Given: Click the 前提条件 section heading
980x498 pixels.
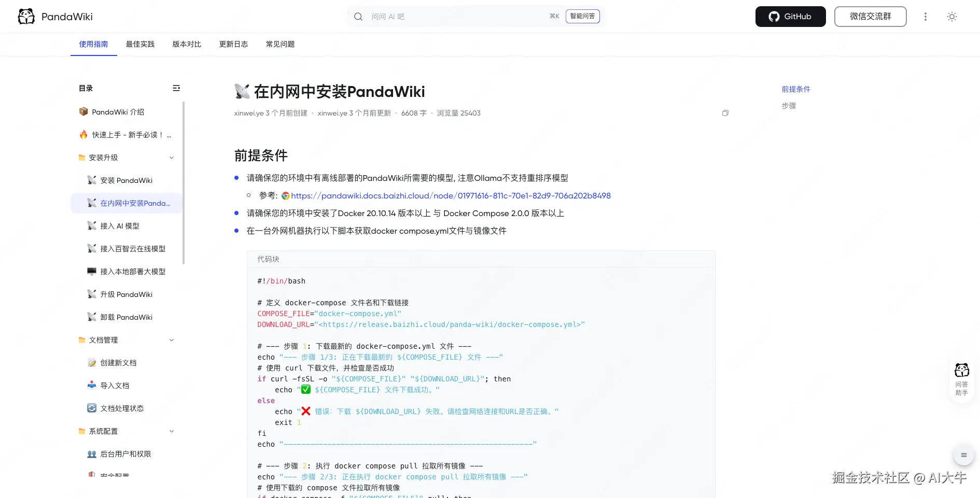Looking at the screenshot, I should click(x=261, y=155).
